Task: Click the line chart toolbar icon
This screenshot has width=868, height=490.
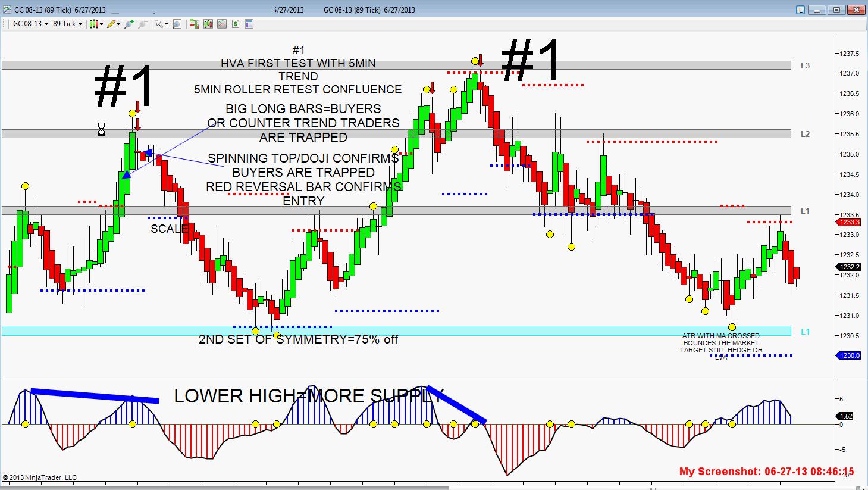Action: click(x=222, y=24)
